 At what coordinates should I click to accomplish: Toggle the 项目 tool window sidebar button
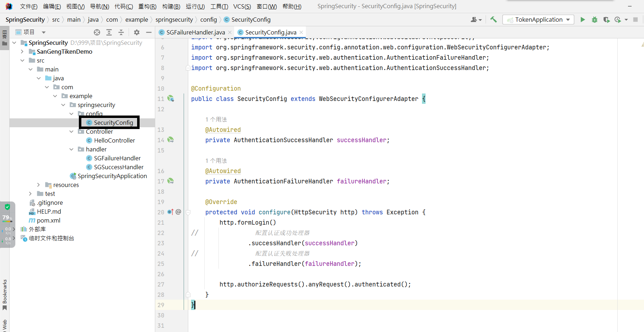click(5, 38)
